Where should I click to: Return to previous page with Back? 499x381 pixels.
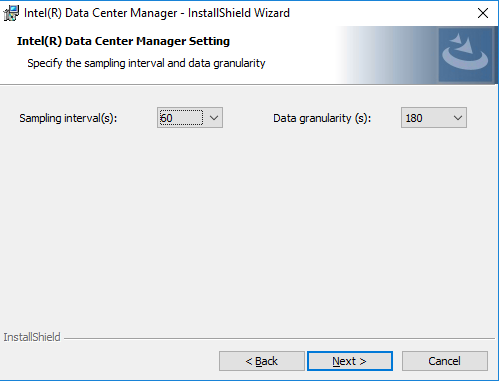[x=262, y=361]
